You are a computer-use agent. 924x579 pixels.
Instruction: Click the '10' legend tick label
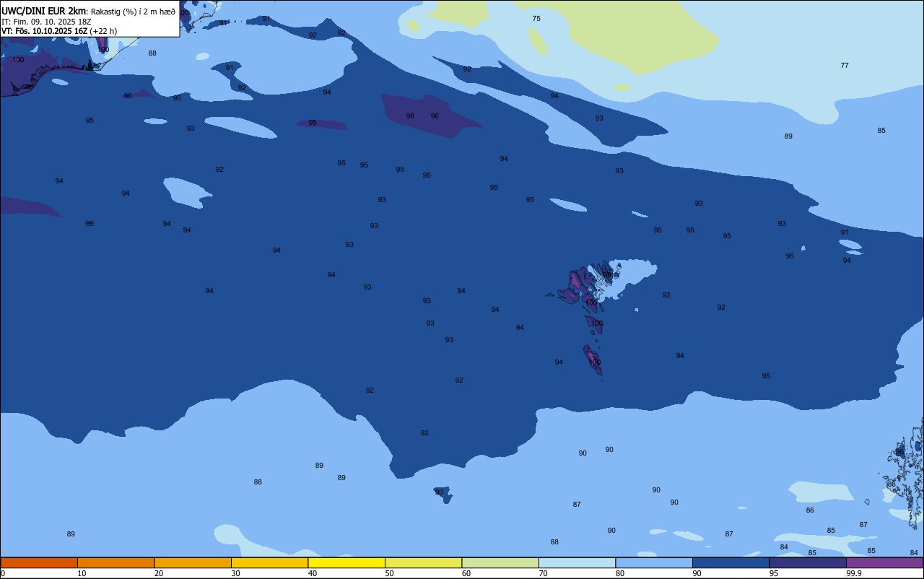click(x=82, y=573)
